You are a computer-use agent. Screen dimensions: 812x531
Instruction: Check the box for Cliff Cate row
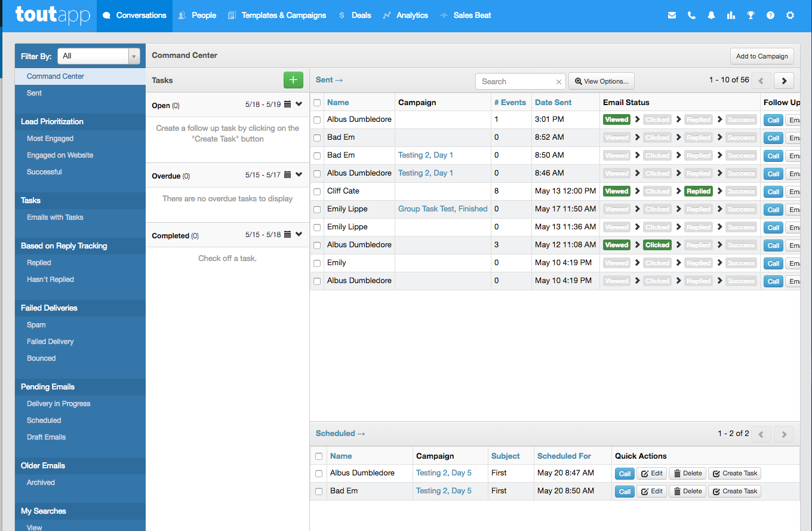click(317, 192)
